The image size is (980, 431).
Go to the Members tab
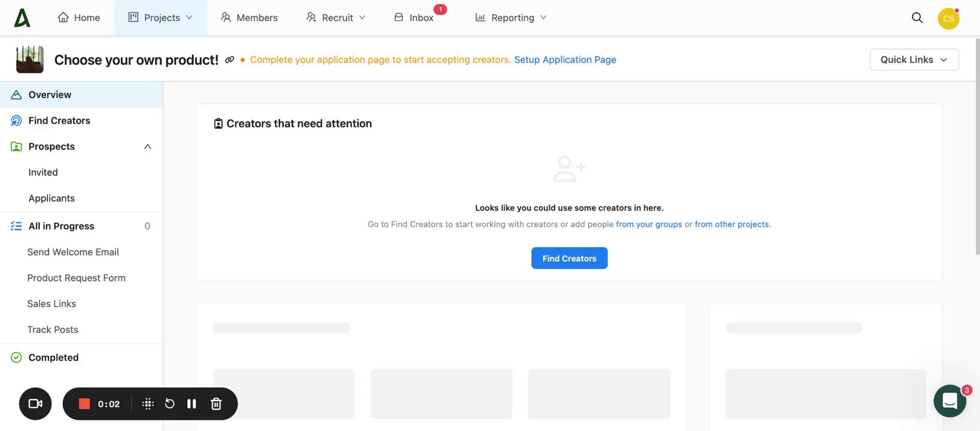pyautogui.click(x=249, y=18)
